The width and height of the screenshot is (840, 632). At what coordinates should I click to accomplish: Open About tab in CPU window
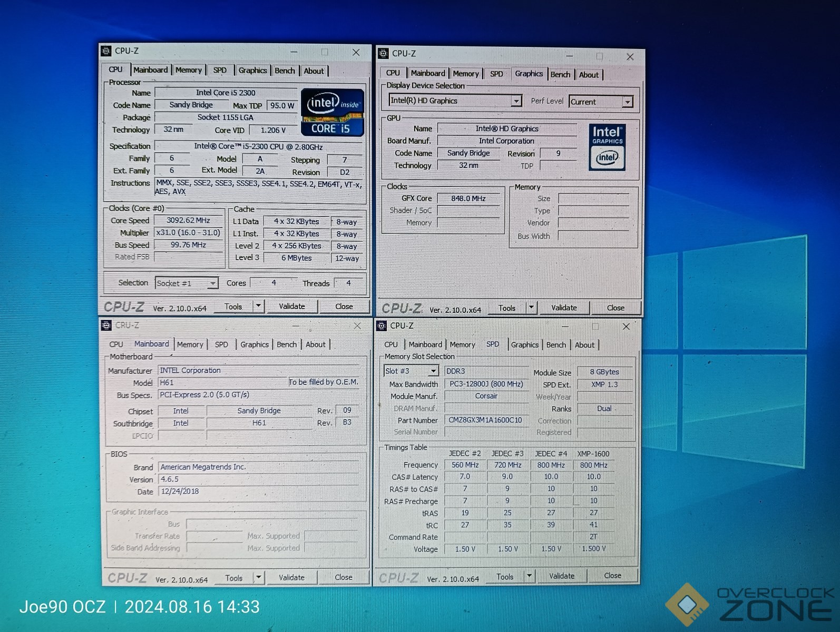314,71
